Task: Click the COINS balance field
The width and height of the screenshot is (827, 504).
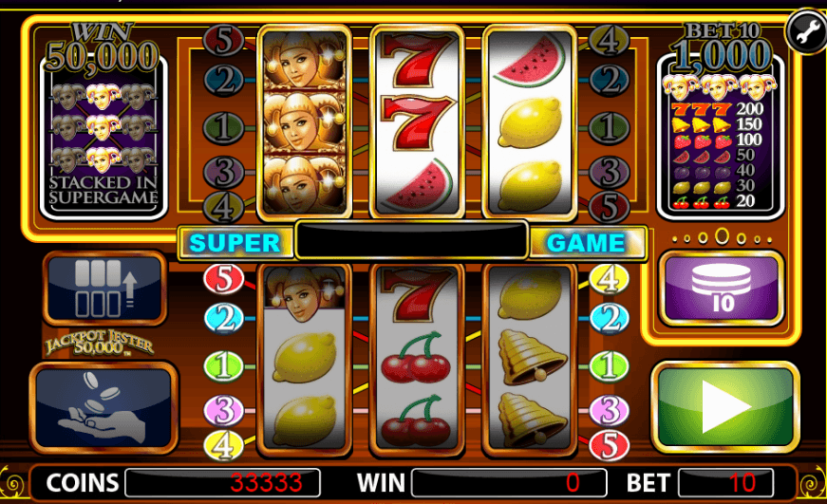Action: coord(222,482)
